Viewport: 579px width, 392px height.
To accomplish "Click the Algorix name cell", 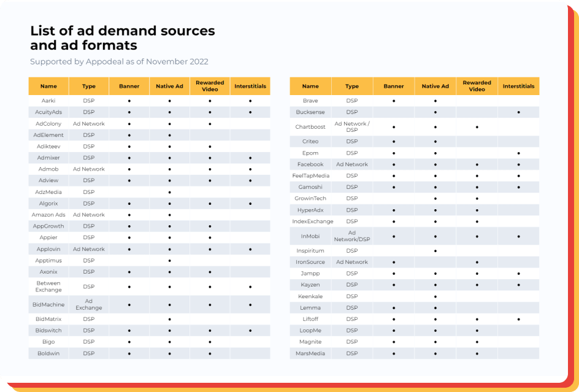I will [48, 204].
